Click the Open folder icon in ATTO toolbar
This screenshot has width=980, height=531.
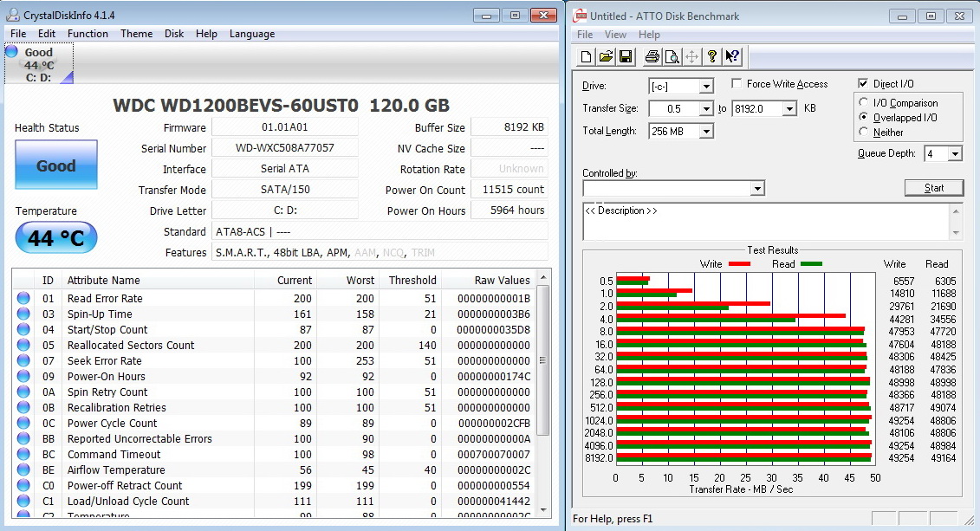click(x=606, y=57)
